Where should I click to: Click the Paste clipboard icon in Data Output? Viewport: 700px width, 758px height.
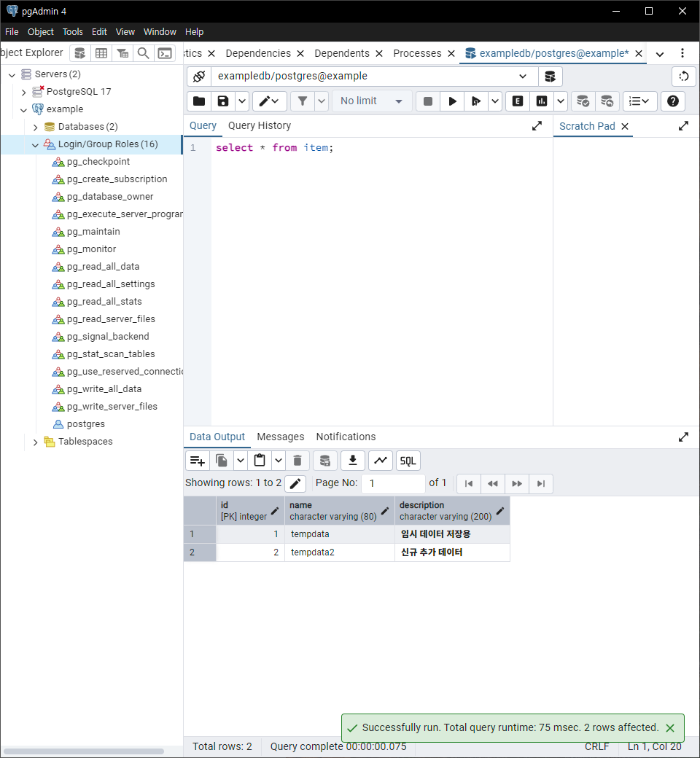[x=260, y=461]
